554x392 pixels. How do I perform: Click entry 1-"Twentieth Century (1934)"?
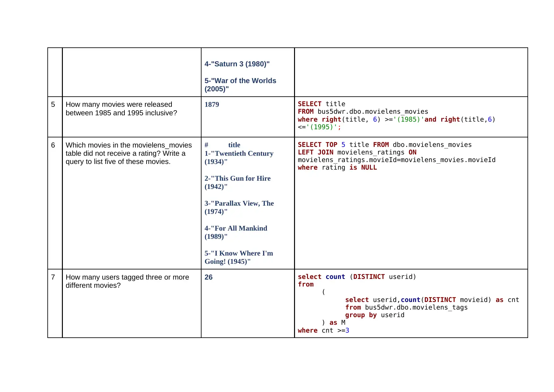239,157
